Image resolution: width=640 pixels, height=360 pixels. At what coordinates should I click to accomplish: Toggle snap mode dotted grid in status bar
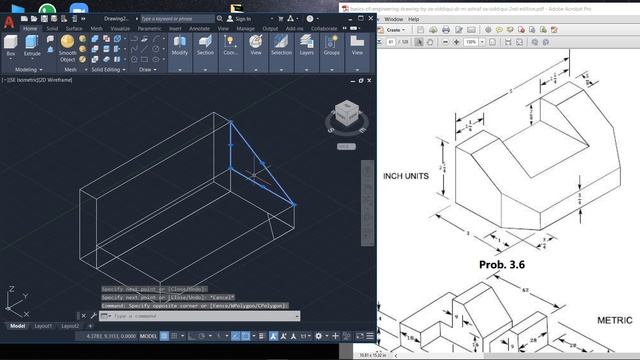(174, 336)
